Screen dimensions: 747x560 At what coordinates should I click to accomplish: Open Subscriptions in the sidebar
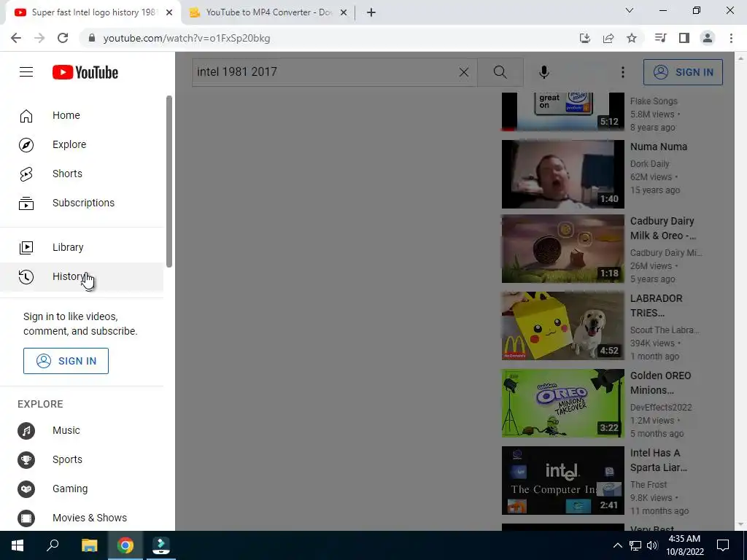click(82, 203)
